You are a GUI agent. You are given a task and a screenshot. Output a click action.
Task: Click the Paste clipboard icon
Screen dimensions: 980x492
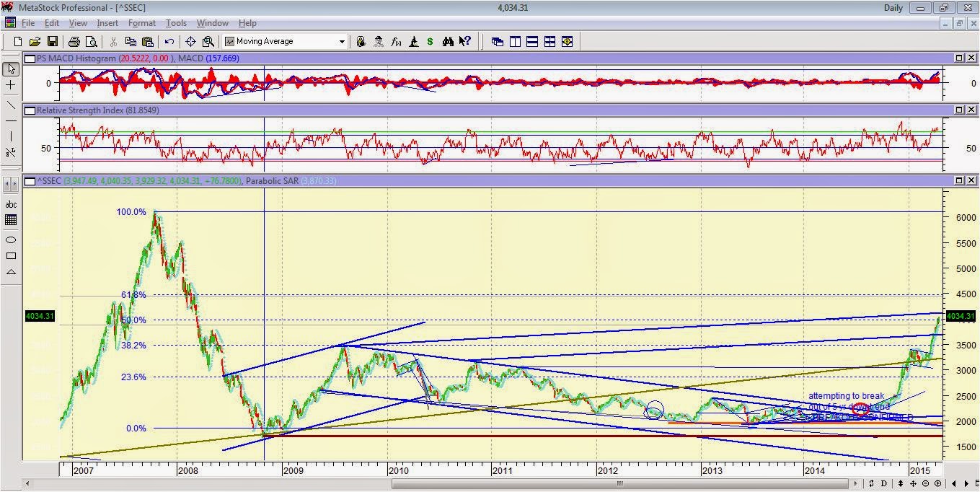pyautogui.click(x=148, y=42)
